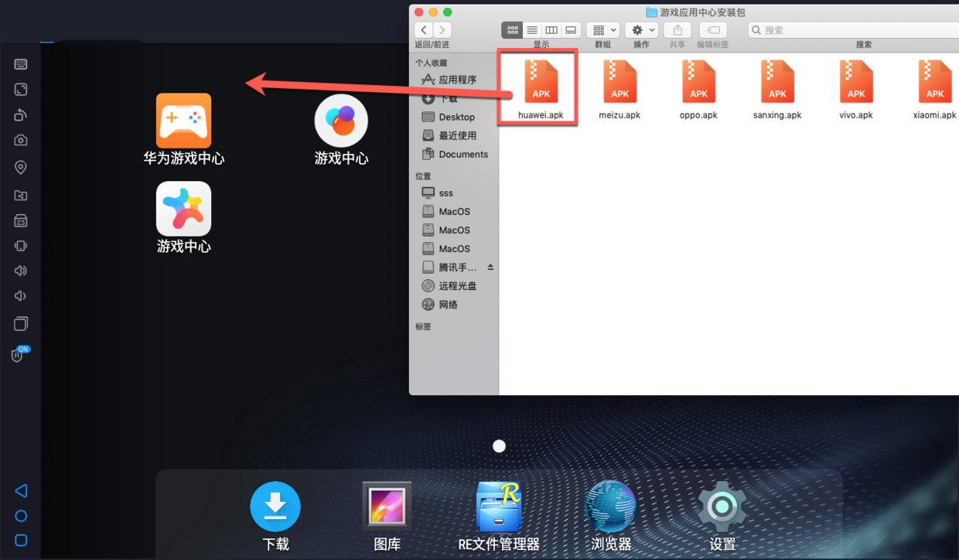Go forward in Finder

coord(442,30)
